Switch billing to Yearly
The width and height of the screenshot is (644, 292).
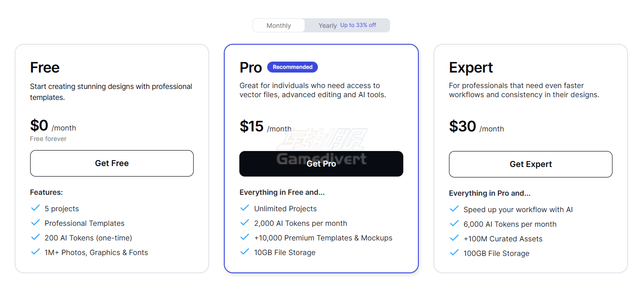[x=327, y=26]
